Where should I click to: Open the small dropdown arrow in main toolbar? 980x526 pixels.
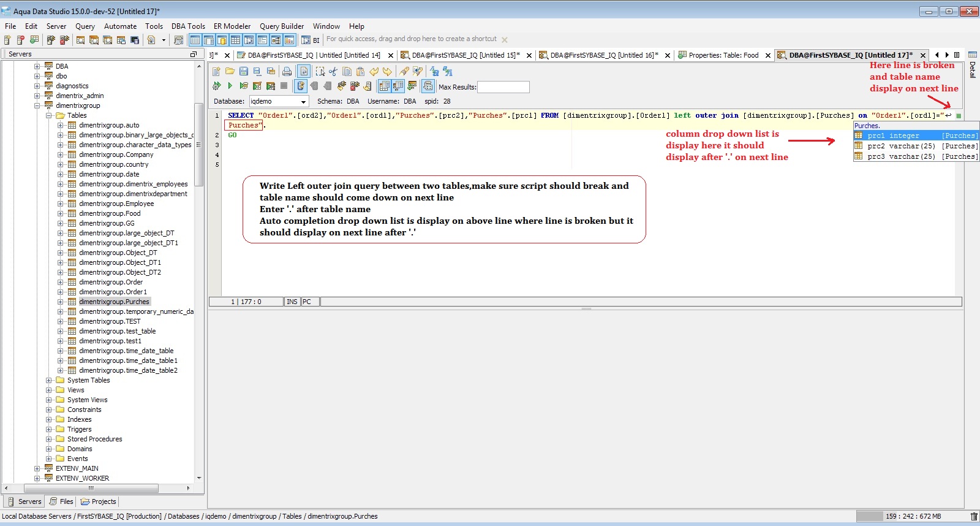coord(164,40)
